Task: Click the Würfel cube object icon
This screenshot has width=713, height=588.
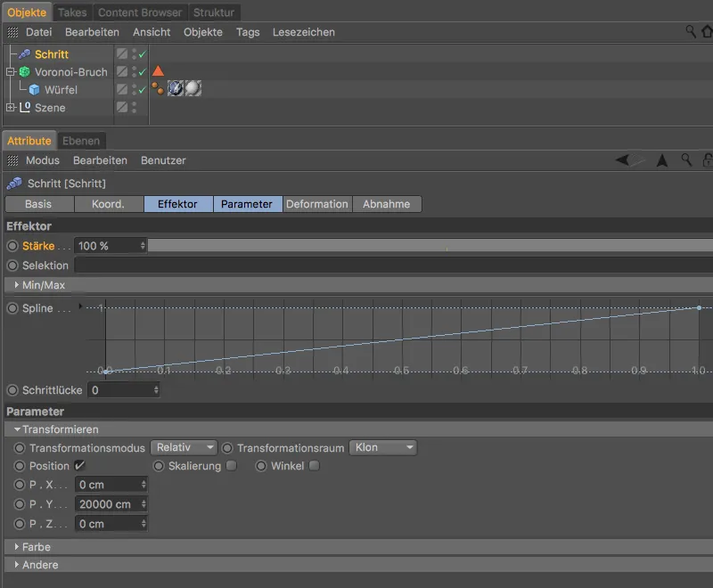Action: coord(34,90)
